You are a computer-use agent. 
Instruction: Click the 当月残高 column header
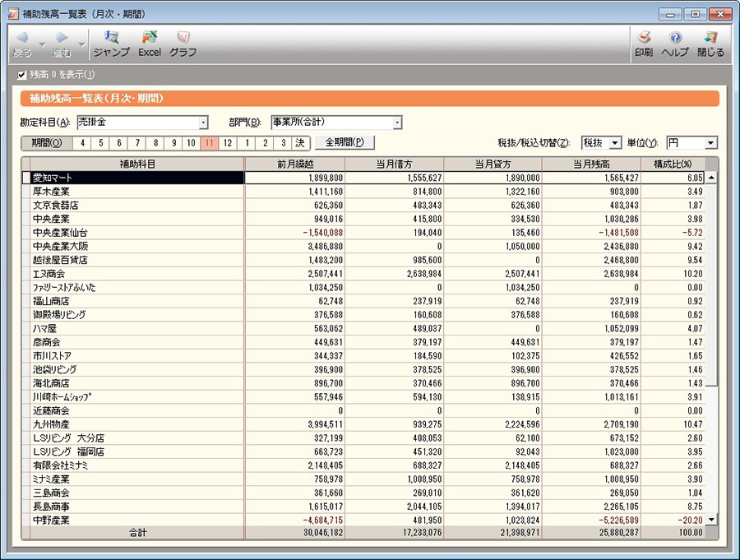(591, 164)
